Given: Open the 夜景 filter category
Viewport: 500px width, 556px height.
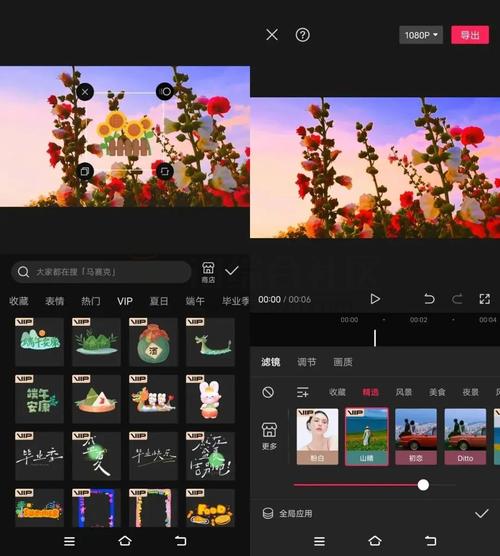Looking at the screenshot, I should point(471,392).
